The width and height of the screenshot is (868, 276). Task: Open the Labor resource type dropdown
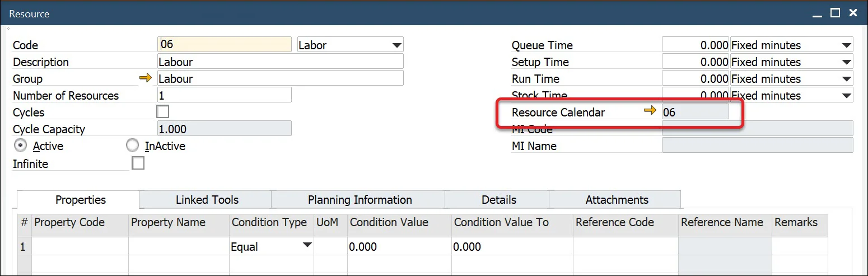pos(396,45)
